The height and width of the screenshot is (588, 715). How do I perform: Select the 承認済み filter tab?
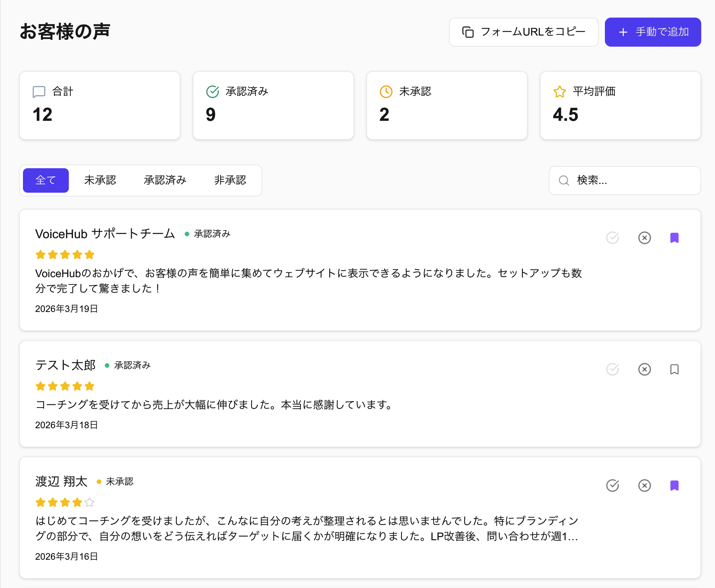[x=165, y=180]
